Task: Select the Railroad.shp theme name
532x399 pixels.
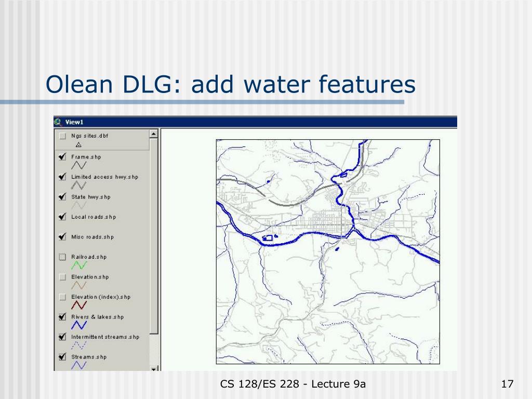Action: 88,257
